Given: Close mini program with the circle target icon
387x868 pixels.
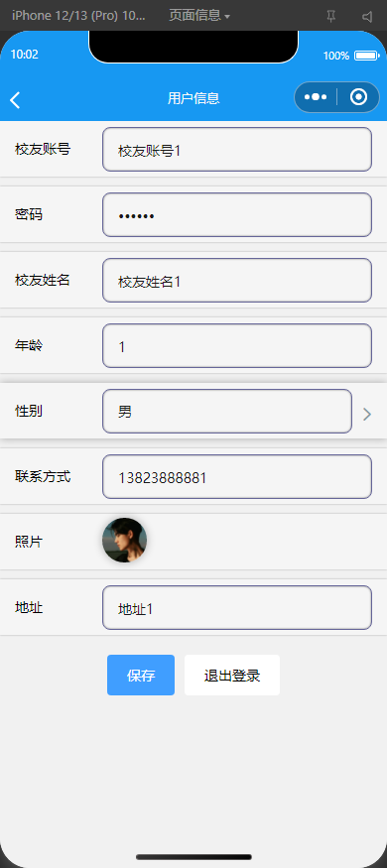Looking at the screenshot, I should [x=359, y=97].
